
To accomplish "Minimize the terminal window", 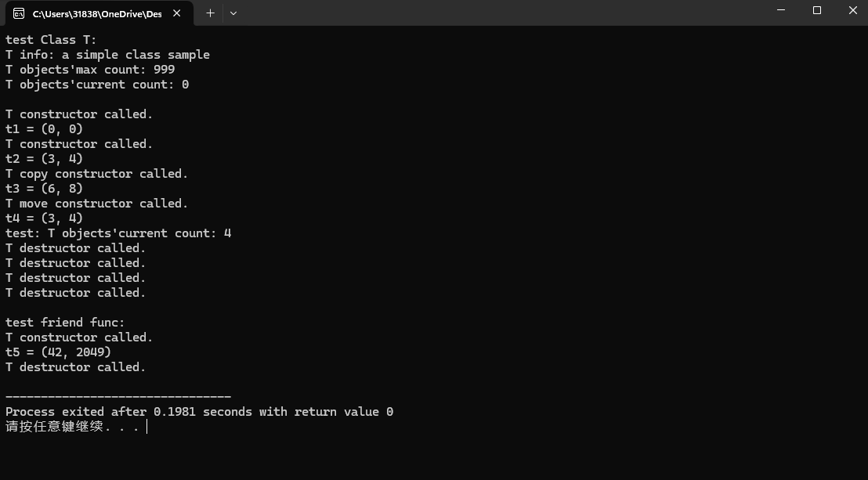I will (x=781, y=10).
